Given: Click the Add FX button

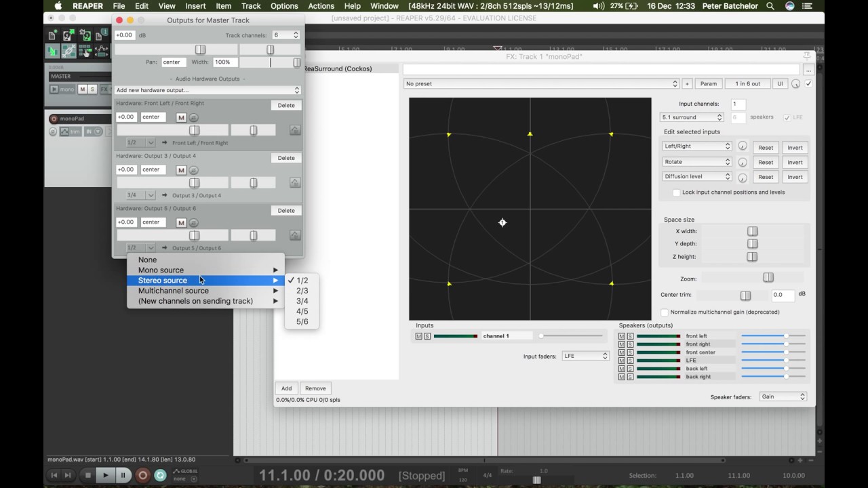Looking at the screenshot, I should (x=287, y=388).
